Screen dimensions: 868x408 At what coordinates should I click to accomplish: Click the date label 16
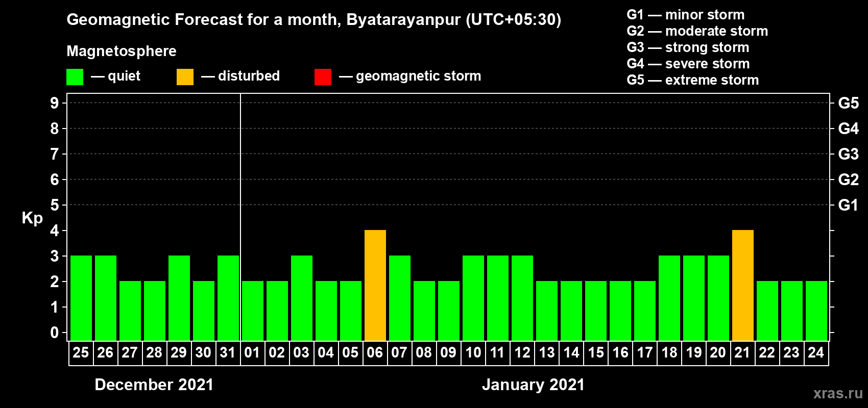pos(620,353)
